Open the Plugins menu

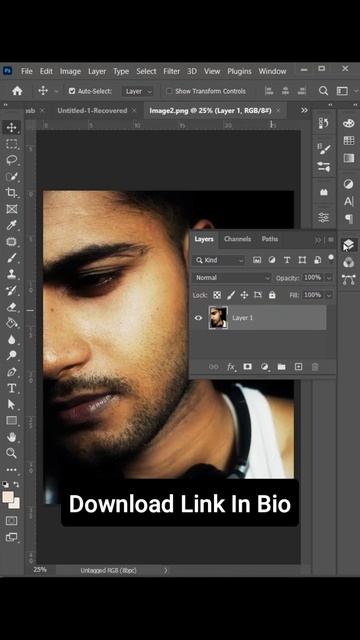point(239,71)
